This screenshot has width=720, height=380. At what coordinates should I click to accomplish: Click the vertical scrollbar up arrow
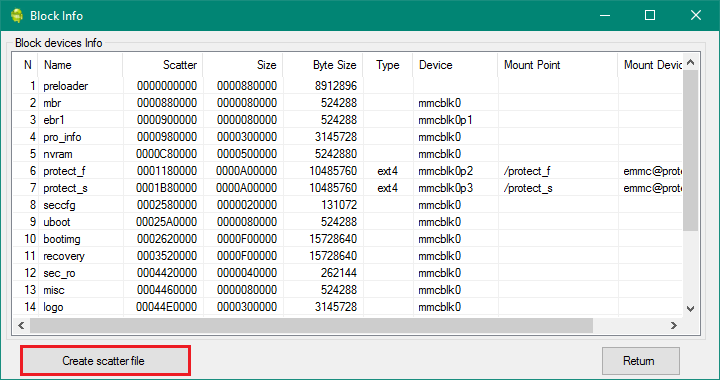tap(691, 62)
